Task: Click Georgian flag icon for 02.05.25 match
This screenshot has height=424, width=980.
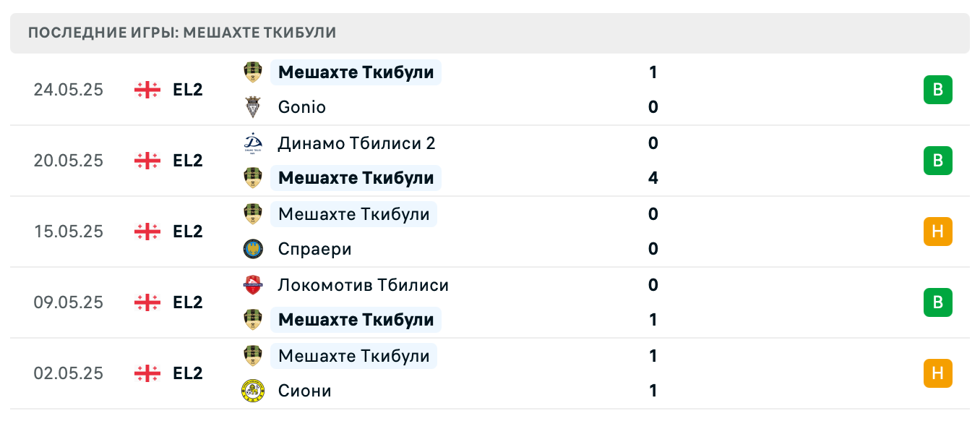Action: pos(147,373)
